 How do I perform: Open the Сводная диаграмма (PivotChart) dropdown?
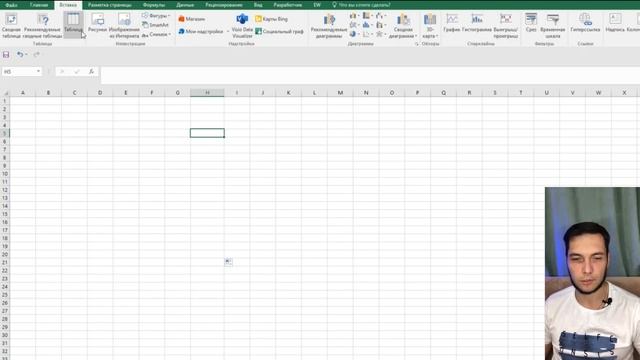coord(403,26)
